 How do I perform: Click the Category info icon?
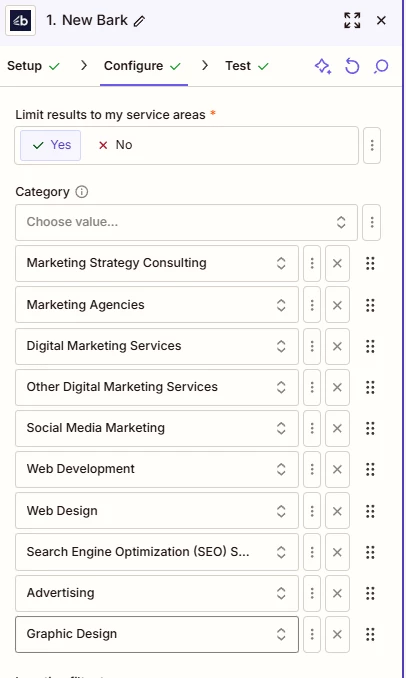pos(82,192)
